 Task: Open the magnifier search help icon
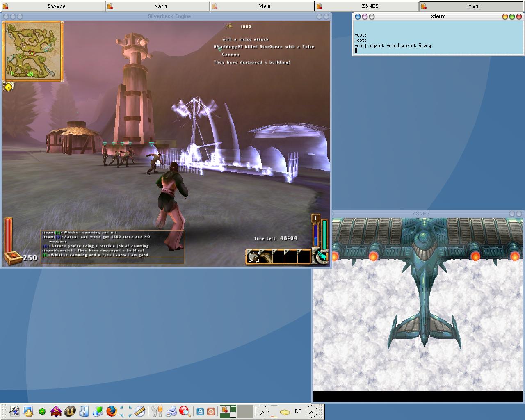pos(185,411)
